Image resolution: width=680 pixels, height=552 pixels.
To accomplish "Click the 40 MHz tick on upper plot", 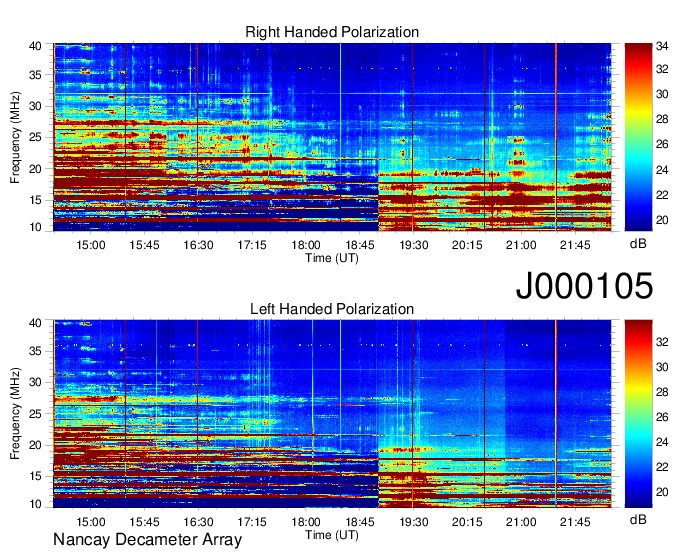I will pos(35,46).
